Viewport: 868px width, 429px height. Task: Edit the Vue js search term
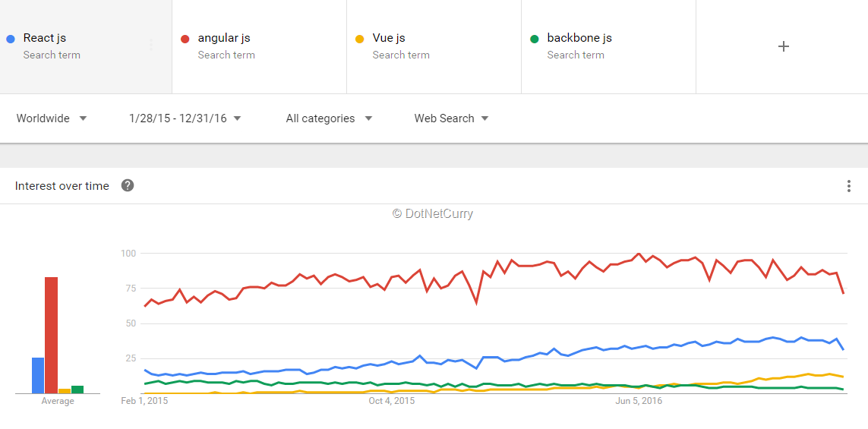tap(389, 38)
